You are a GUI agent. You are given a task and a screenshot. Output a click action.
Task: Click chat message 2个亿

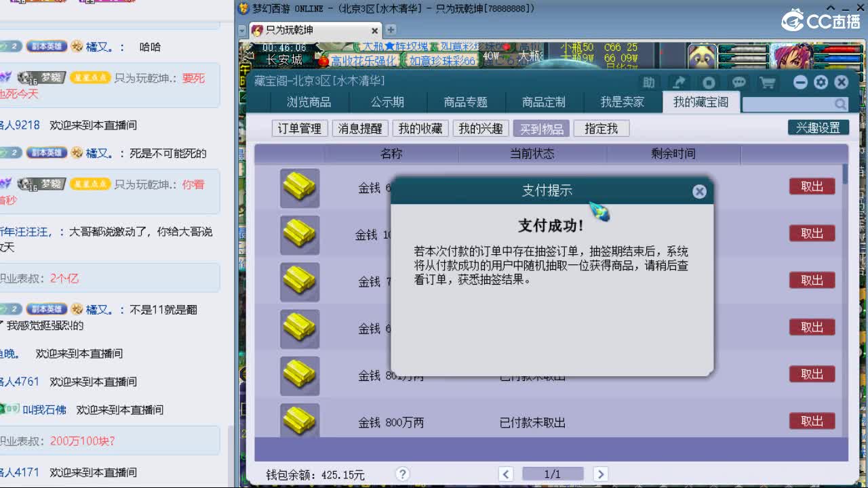(64, 278)
